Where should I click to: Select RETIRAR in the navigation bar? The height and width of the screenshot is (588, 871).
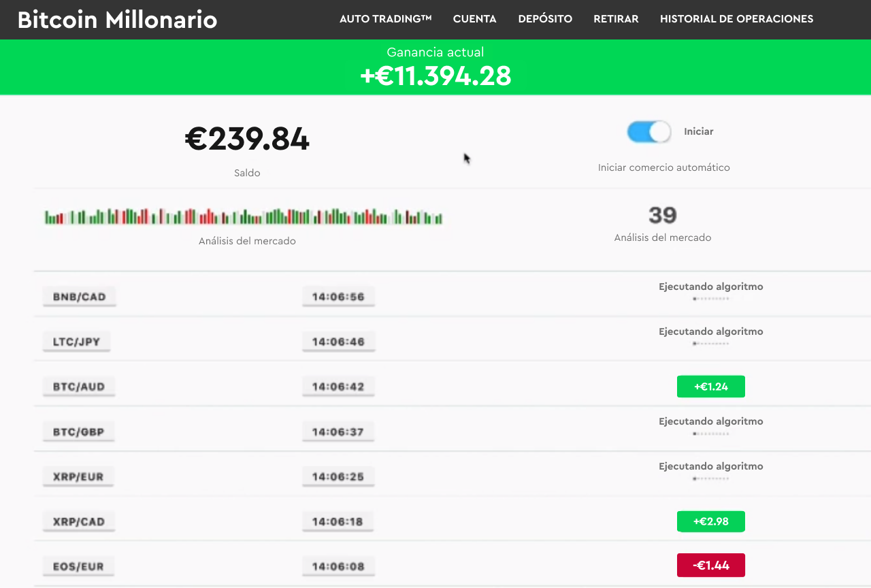click(x=616, y=19)
